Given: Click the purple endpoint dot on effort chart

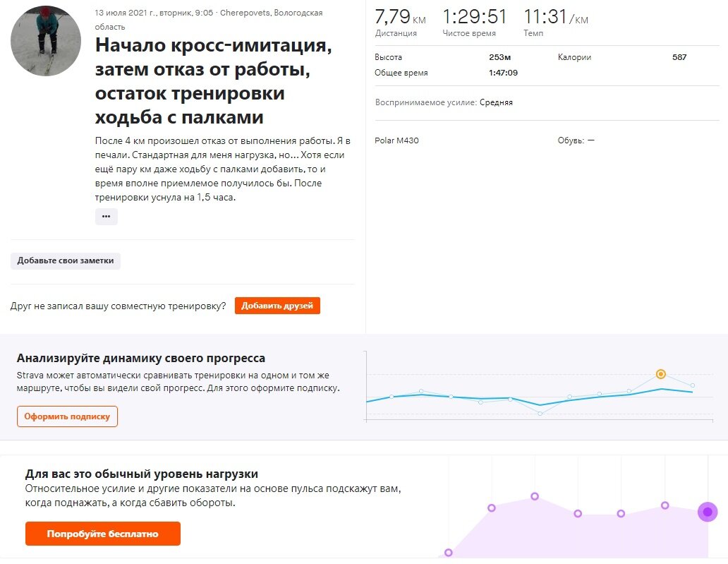Looking at the screenshot, I should (706, 512).
